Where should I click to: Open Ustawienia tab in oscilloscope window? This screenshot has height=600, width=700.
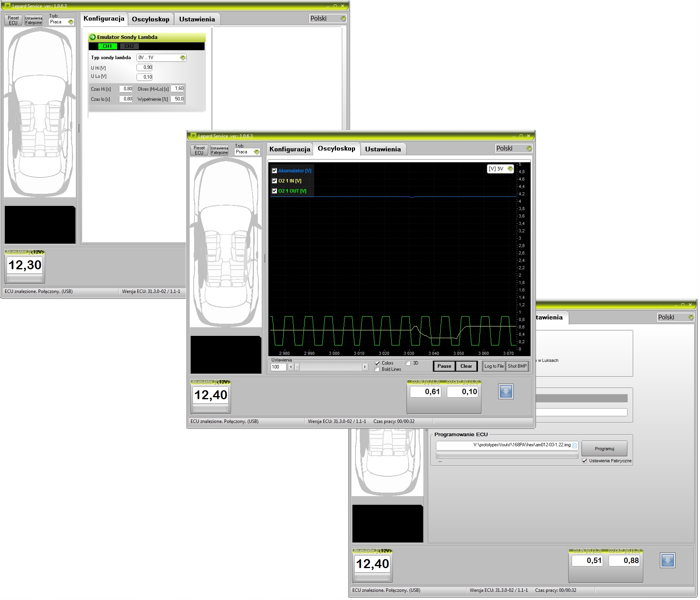[x=383, y=149]
